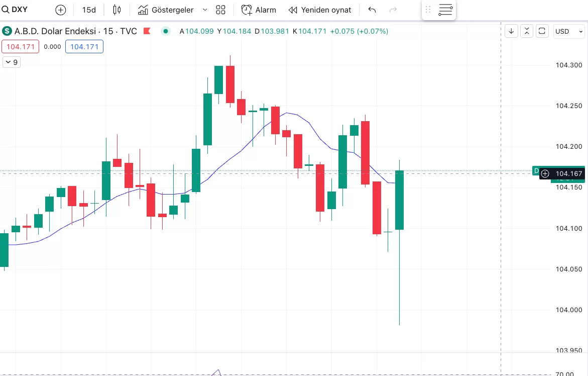
Task: Toggle the rounded-rectangle scale mode button
Action: (x=542, y=31)
